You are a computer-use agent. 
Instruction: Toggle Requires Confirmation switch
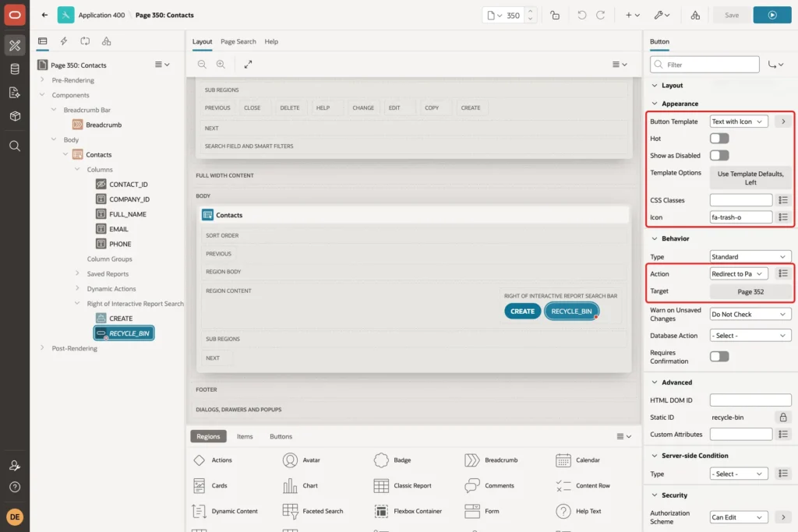tap(719, 357)
